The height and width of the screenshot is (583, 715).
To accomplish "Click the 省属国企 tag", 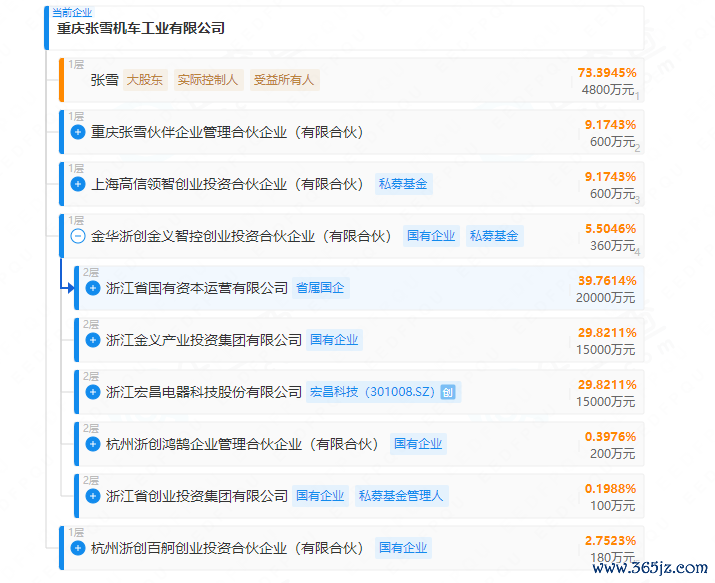I will click(x=321, y=288).
